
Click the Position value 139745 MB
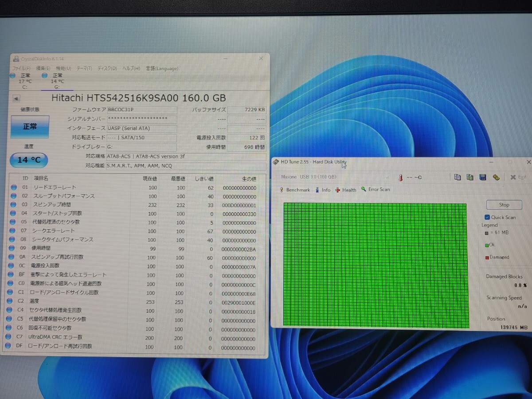(514, 327)
